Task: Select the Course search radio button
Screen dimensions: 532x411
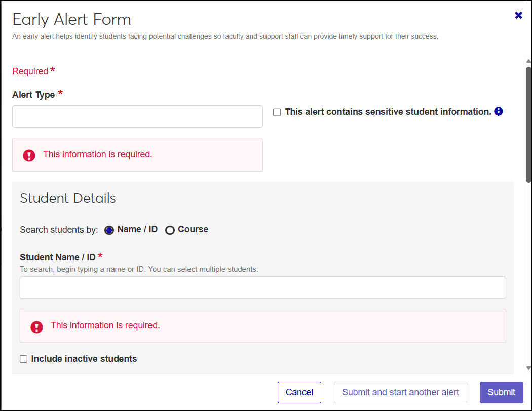Action: 170,230
